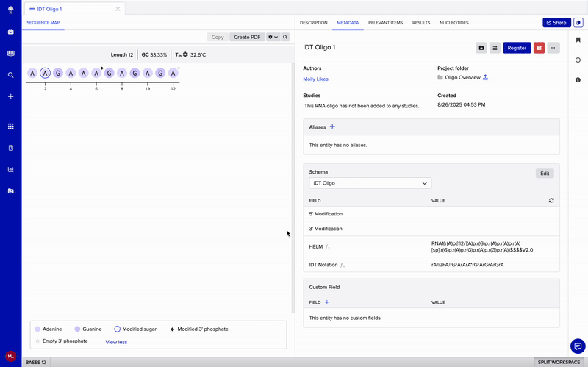Click Split Workspace in the status bar
588x367 pixels.
pyautogui.click(x=559, y=362)
